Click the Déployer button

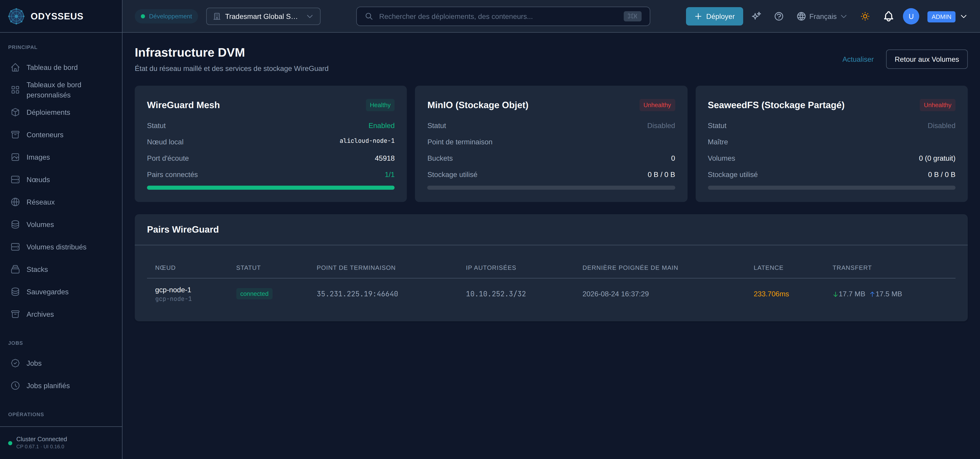714,16
